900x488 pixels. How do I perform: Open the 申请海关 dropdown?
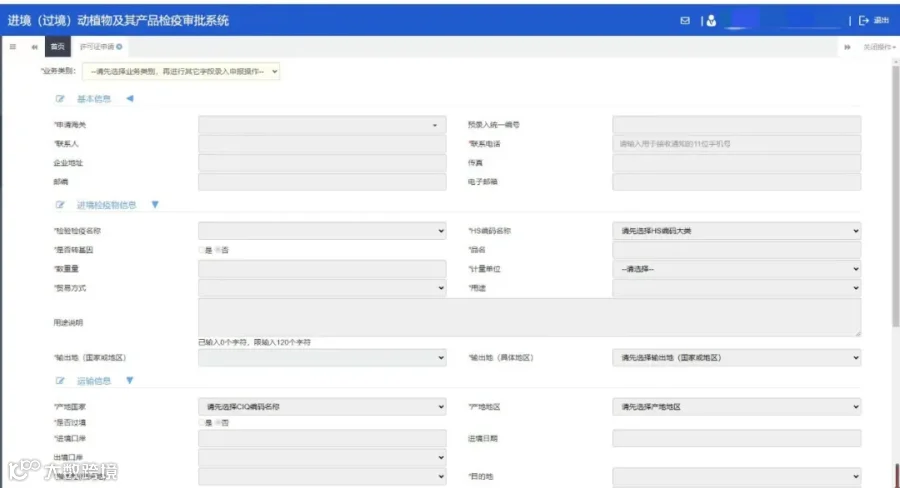(x=322, y=125)
